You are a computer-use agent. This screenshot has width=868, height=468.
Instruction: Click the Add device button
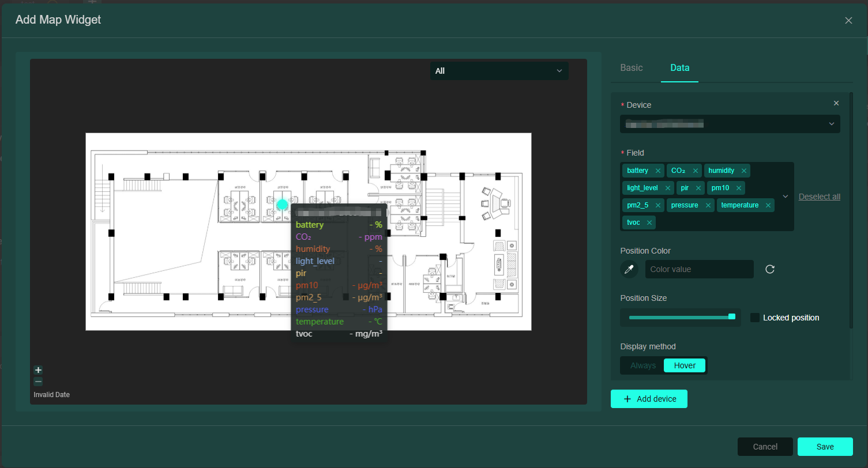click(x=649, y=399)
